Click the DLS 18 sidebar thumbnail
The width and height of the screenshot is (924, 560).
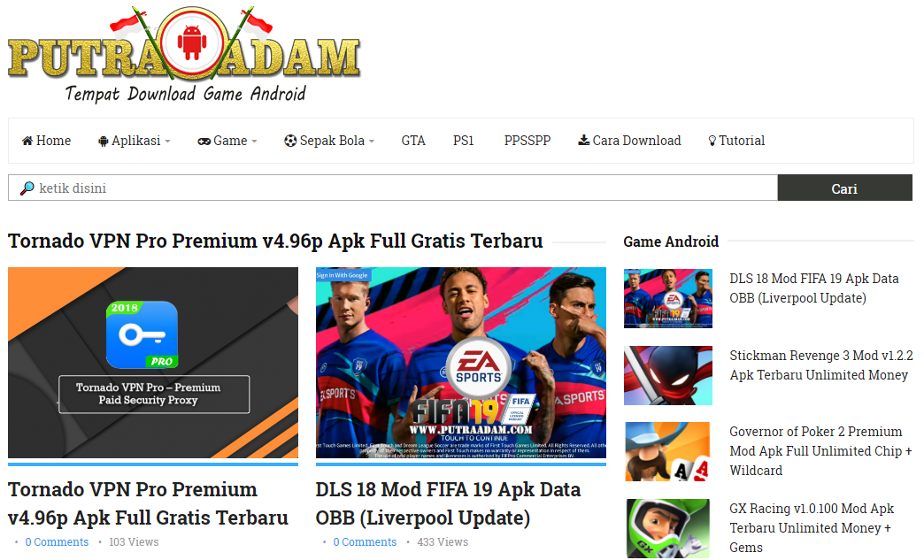(668, 298)
